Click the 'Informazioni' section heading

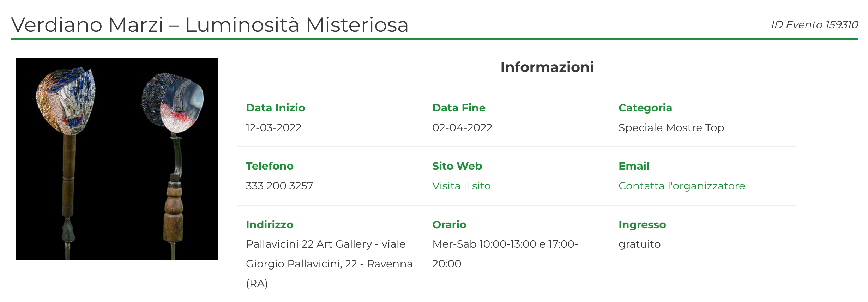point(547,67)
